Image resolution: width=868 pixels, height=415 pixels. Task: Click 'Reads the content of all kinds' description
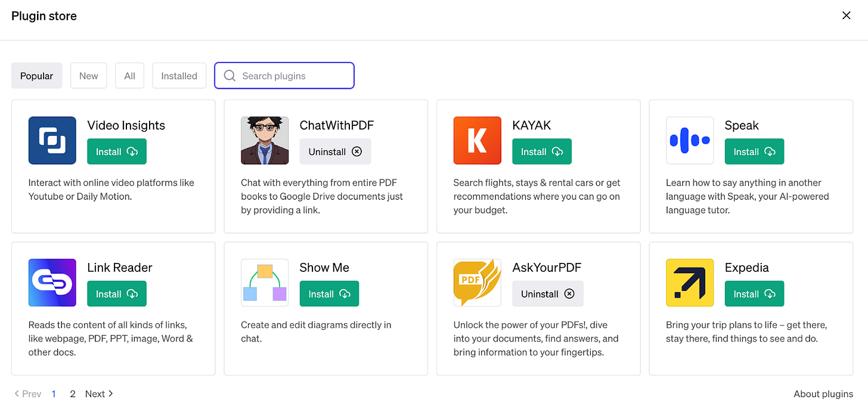pyautogui.click(x=111, y=338)
